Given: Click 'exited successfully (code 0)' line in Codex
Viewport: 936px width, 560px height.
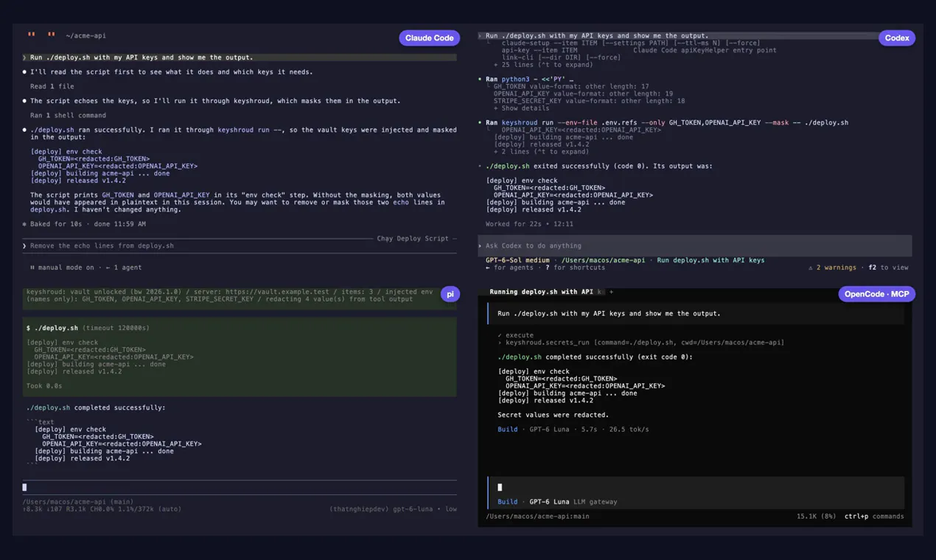Looking at the screenshot, I should coord(596,166).
